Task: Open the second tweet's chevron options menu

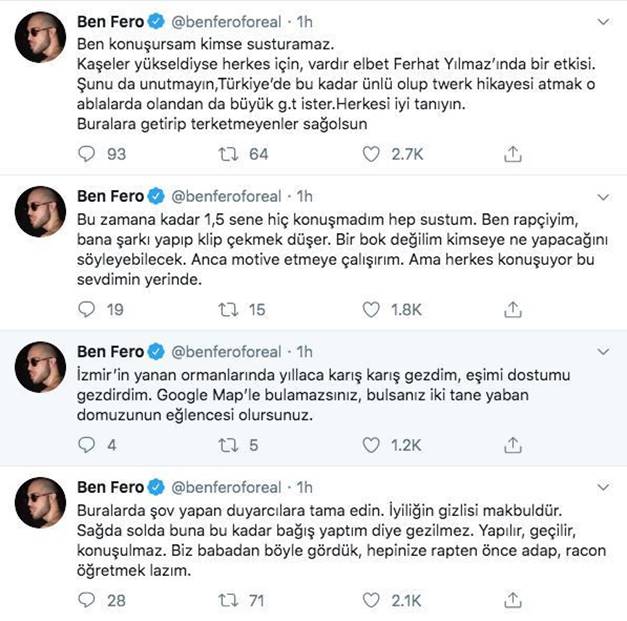Action: (x=603, y=197)
